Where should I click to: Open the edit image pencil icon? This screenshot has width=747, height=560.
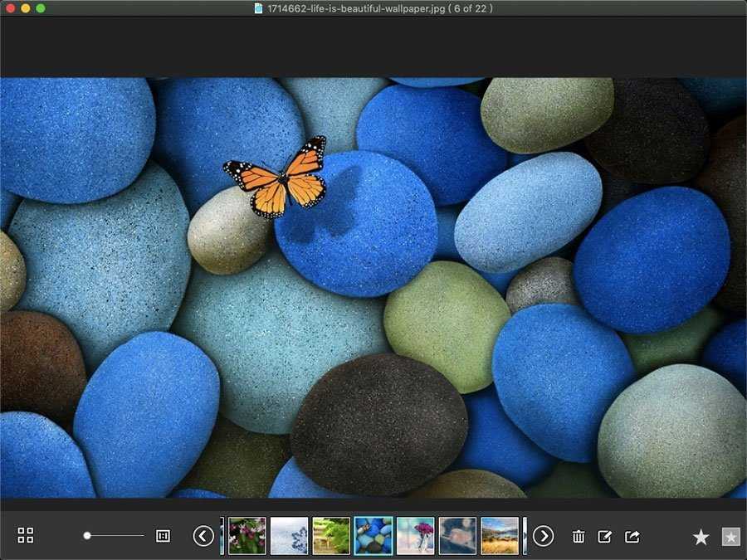[605, 537]
